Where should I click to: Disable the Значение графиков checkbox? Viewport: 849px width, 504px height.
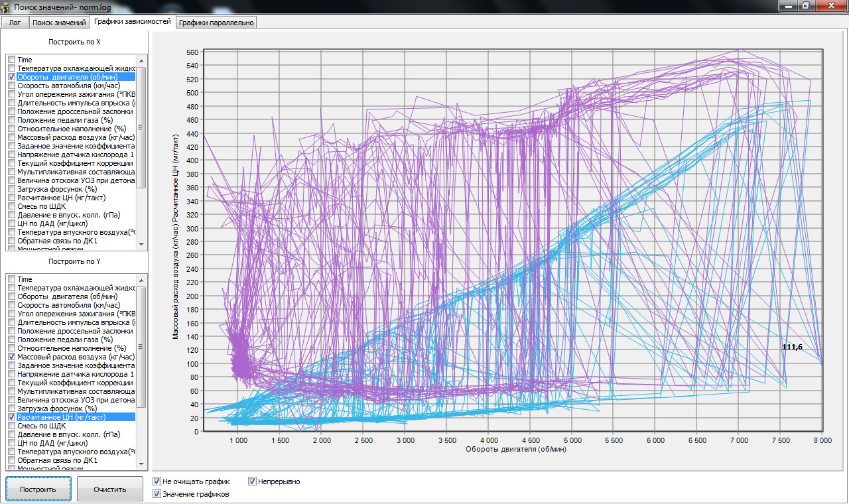click(x=157, y=494)
